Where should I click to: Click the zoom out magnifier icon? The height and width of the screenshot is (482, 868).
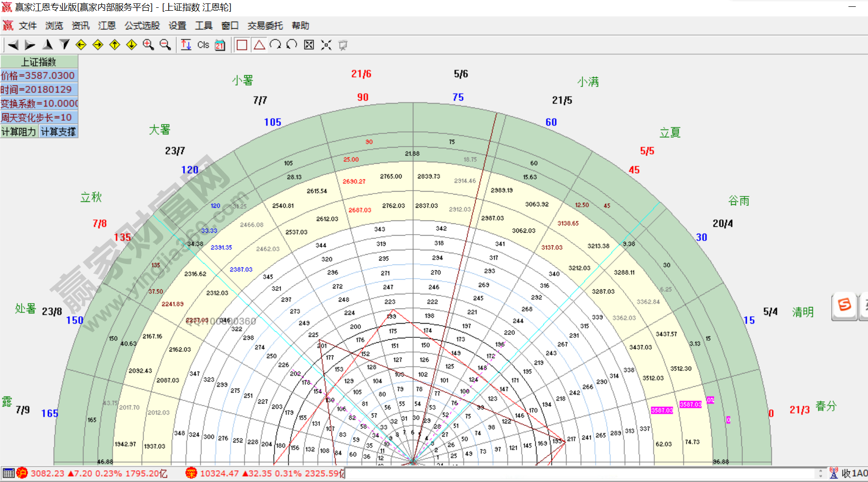(x=165, y=45)
